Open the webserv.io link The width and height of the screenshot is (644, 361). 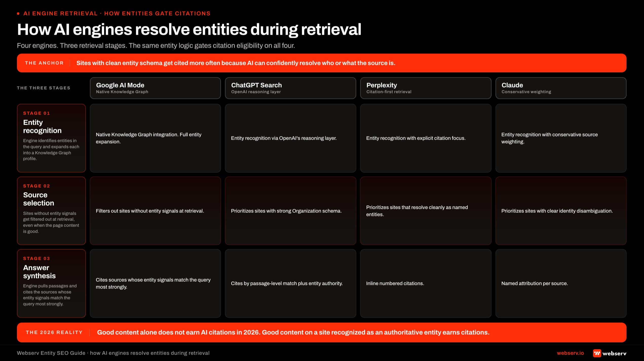click(570, 353)
